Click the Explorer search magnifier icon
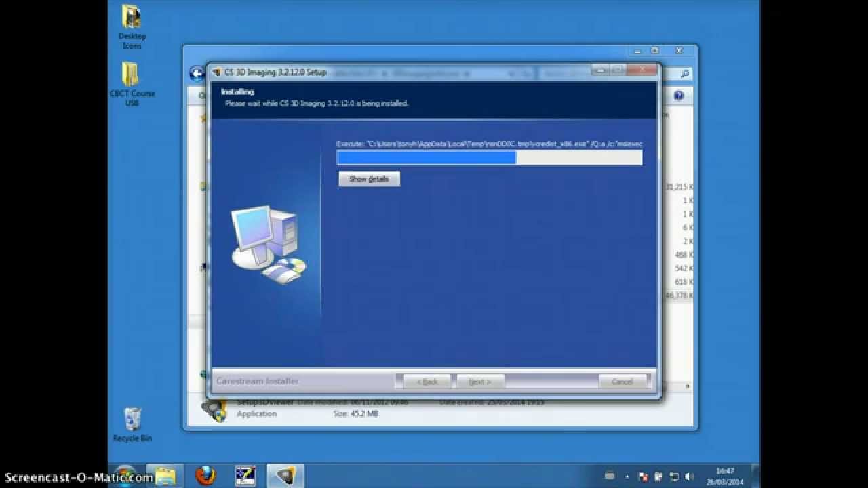The width and height of the screenshot is (868, 488). [685, 75]
